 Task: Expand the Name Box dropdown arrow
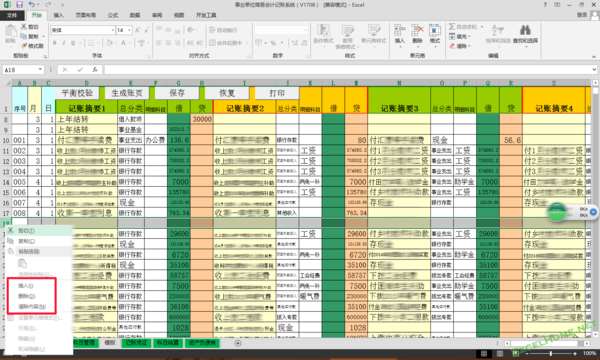[40, 70]
